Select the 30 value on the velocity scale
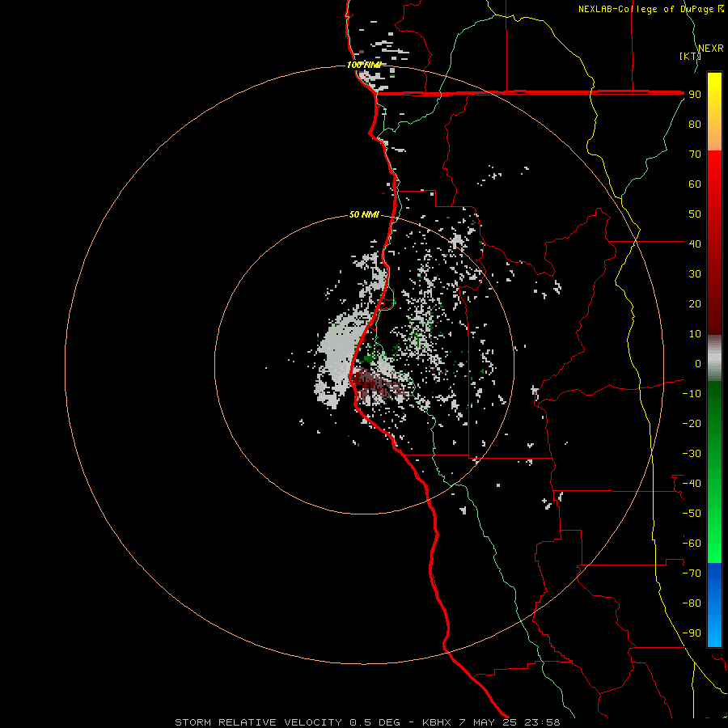Image resolution: width=728 pixels, height=728 pixels. [695, 274]
